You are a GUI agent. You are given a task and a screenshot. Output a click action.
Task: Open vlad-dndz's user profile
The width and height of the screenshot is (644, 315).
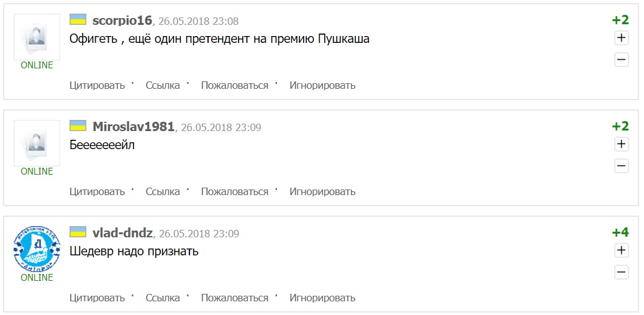122,233
